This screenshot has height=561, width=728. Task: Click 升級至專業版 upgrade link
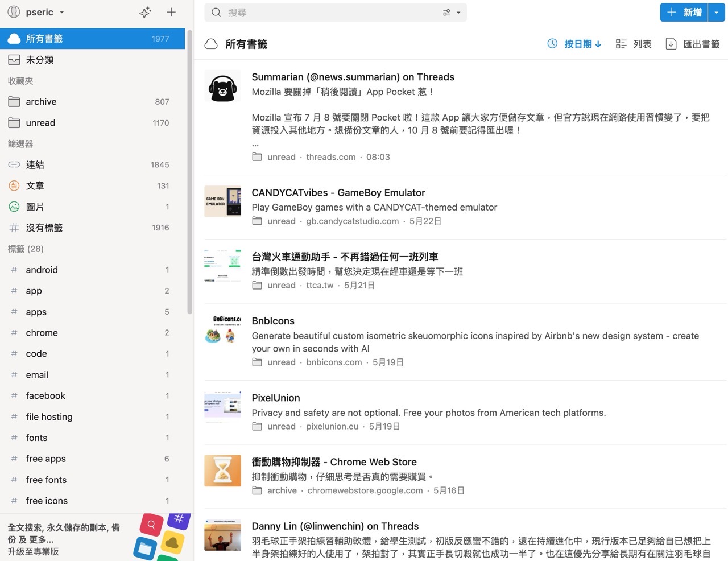pos(33,551)
